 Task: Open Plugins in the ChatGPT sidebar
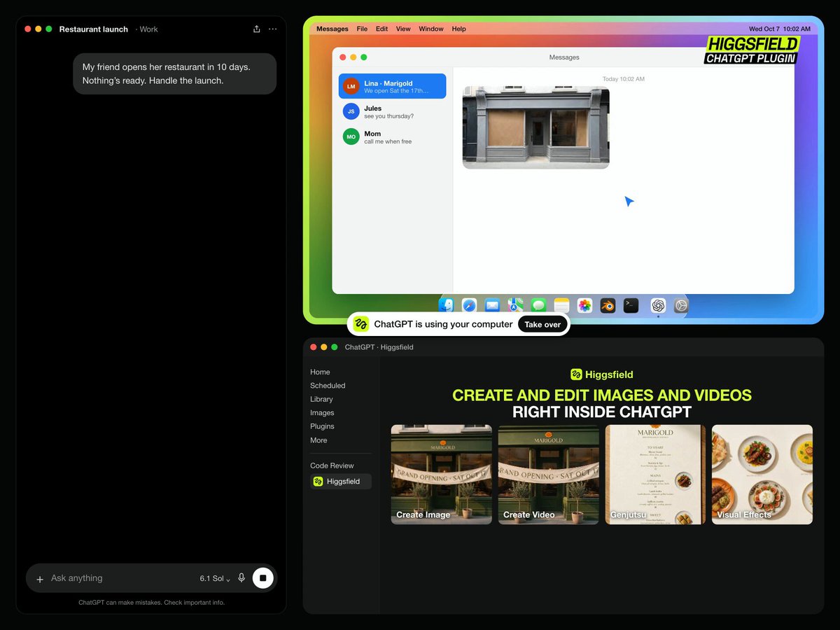tap(322, 426)
